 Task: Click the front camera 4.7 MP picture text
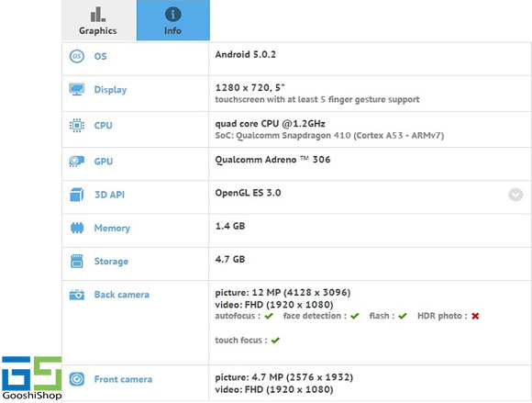tap(284, 377)
